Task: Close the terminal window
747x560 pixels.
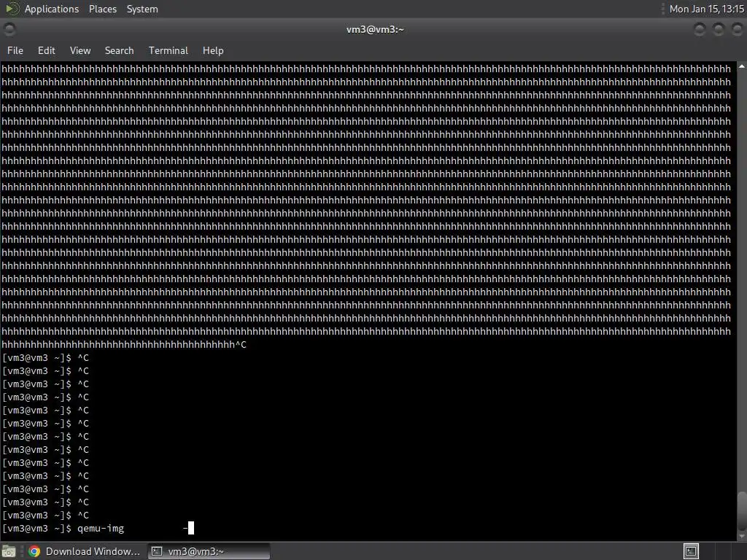Action: (737, 29)
